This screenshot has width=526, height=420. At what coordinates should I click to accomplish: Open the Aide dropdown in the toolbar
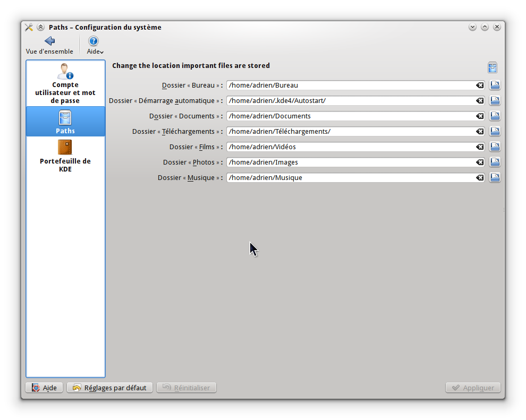[95, 45]
